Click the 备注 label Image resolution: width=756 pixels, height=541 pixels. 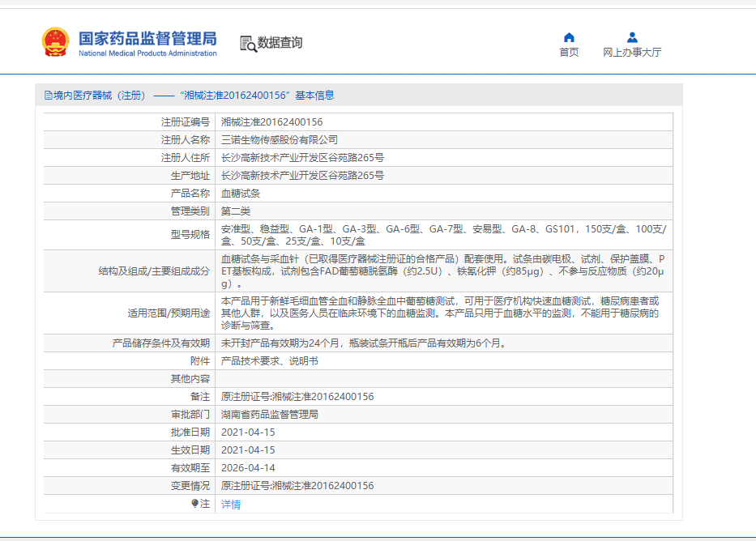[x=199, y=397]
